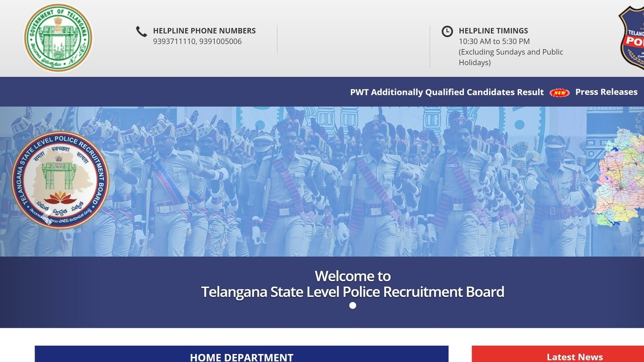Open the Press Releases link

(606, 92)
